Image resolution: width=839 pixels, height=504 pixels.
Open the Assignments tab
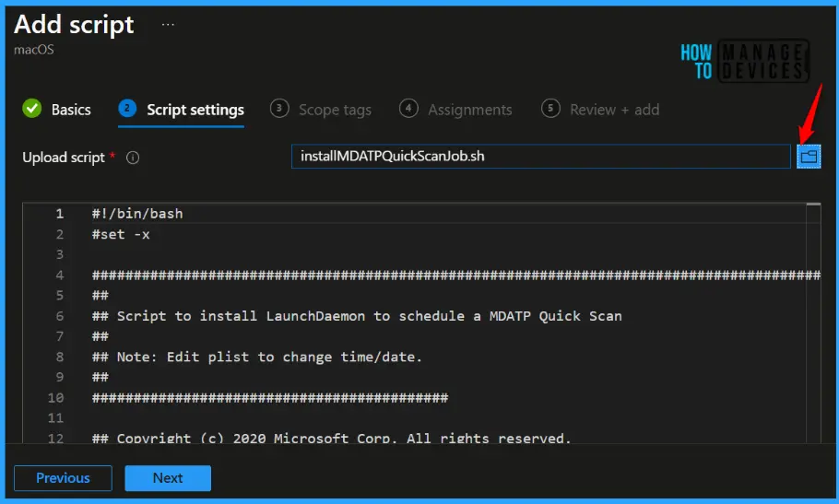click(470, 110)
